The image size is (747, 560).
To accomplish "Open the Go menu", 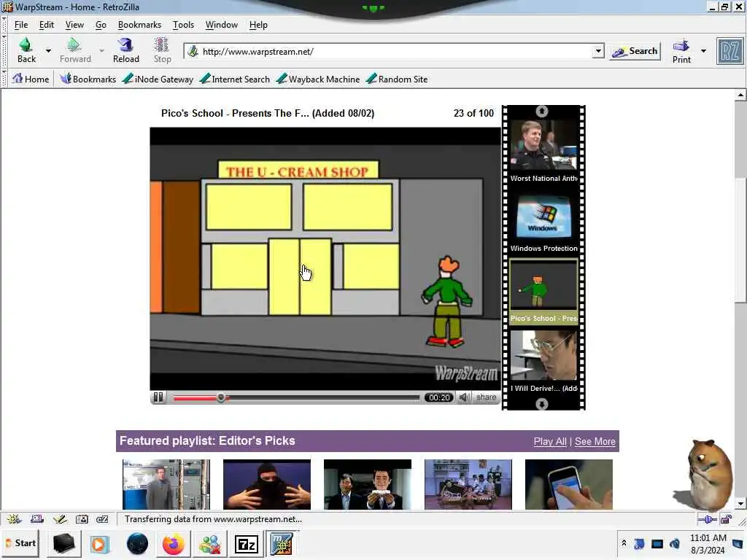I will (x=101, y=25).
